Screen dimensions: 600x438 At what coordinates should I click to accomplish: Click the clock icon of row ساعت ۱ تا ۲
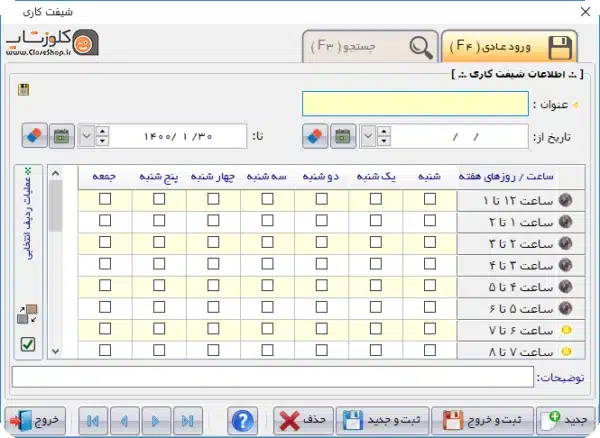pos(566,221)
